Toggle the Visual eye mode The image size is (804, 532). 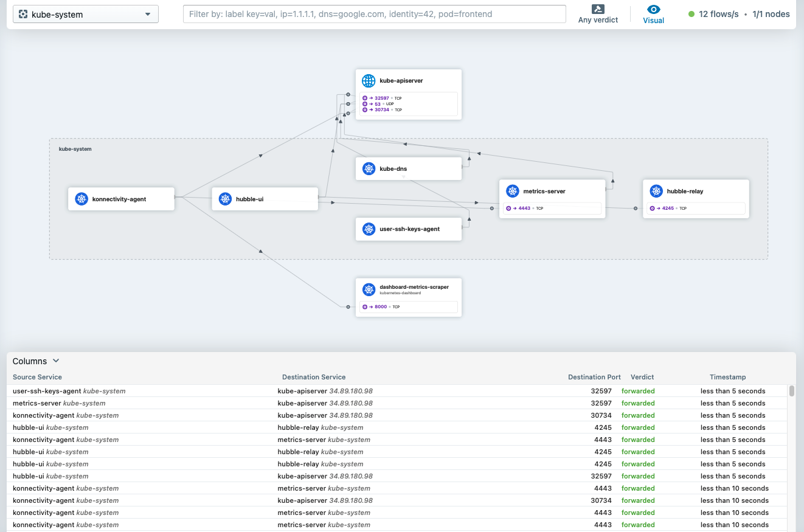(x=653, y=14)
